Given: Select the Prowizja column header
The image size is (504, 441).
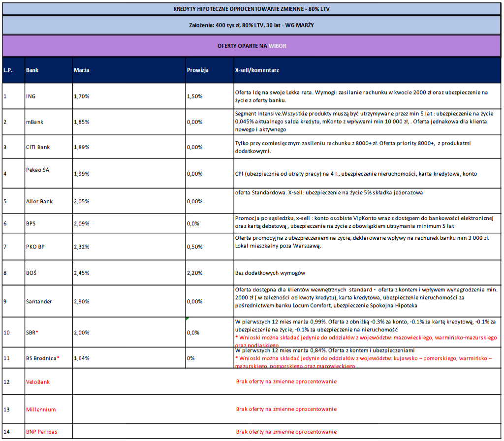Looking at the screenshot, I should tap(198, 70).
